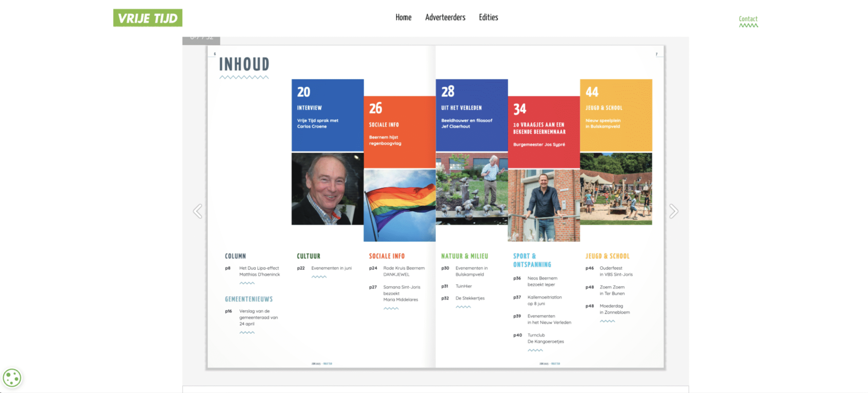Click the orange Sociale Info 26 tile
Viewport: 868px width, 393px height.
(399, 132)
